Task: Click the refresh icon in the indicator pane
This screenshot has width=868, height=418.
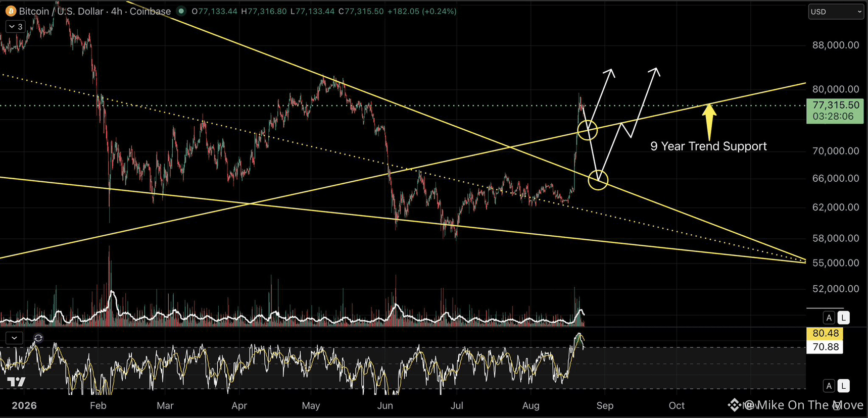Action: click(38, 338)
